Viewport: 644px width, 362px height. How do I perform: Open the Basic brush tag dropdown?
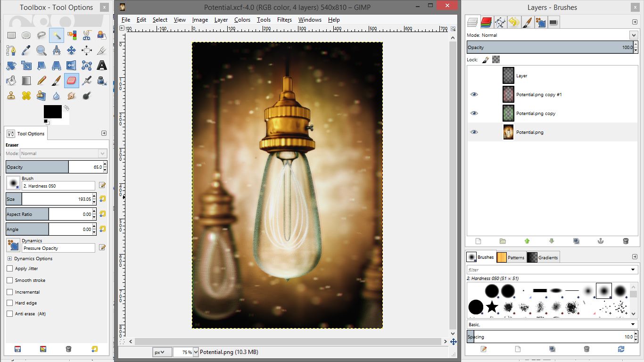pos(633,325)
